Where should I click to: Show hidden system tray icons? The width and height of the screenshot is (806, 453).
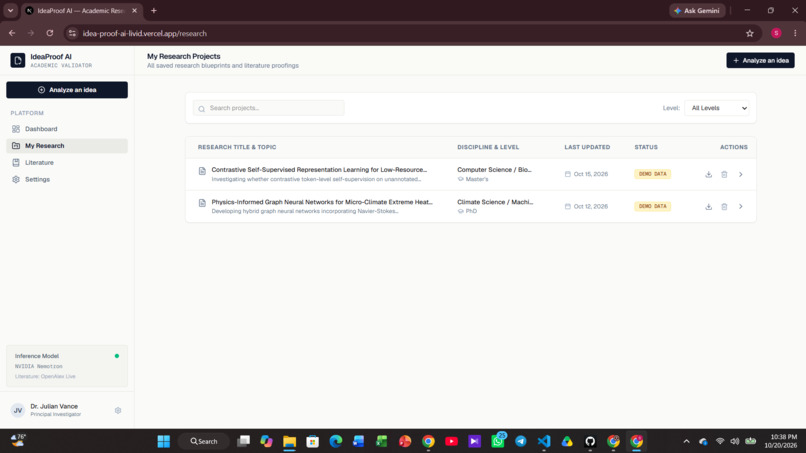686,441
